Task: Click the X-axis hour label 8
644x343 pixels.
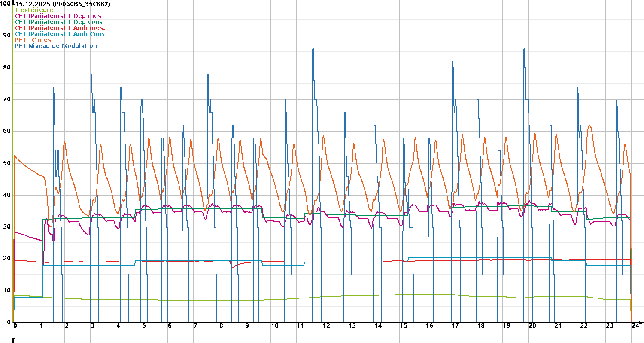Action: (222, 326)
